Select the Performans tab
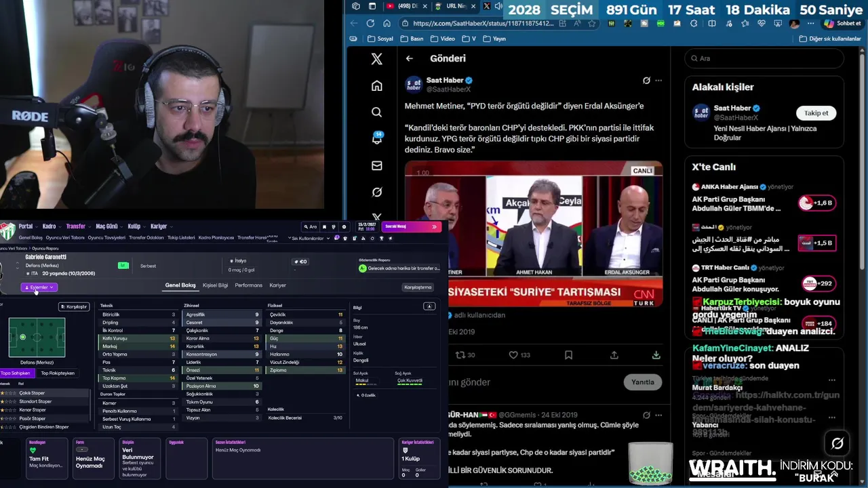868x488 pixels. (248, 285)
